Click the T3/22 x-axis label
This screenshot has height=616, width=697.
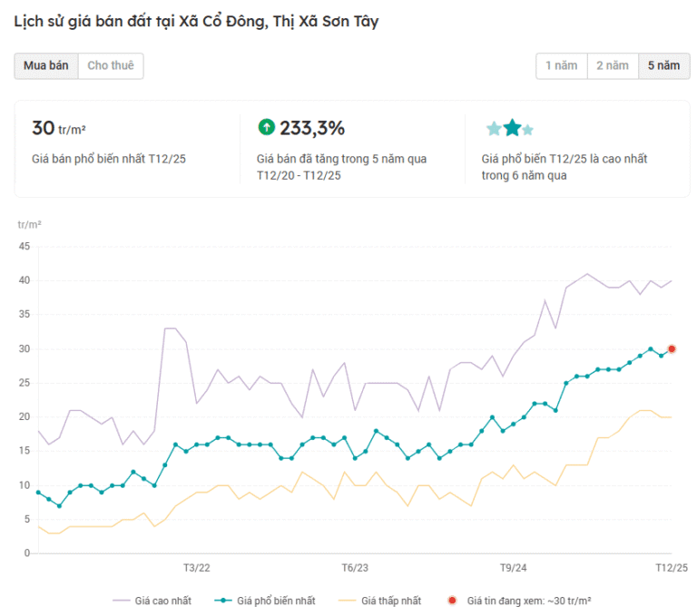pyautogui.click(x=196, y=568)
